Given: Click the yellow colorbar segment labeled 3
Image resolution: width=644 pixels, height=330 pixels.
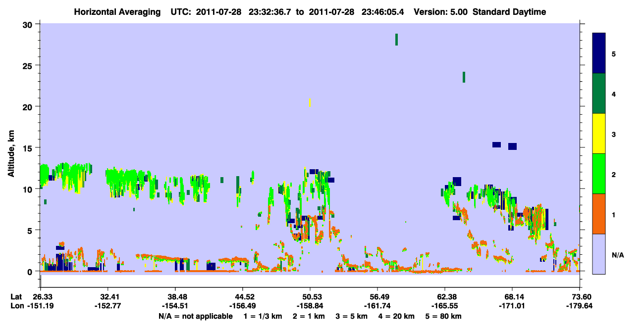Looking at the screenshot, I should [x=599, y=134].
